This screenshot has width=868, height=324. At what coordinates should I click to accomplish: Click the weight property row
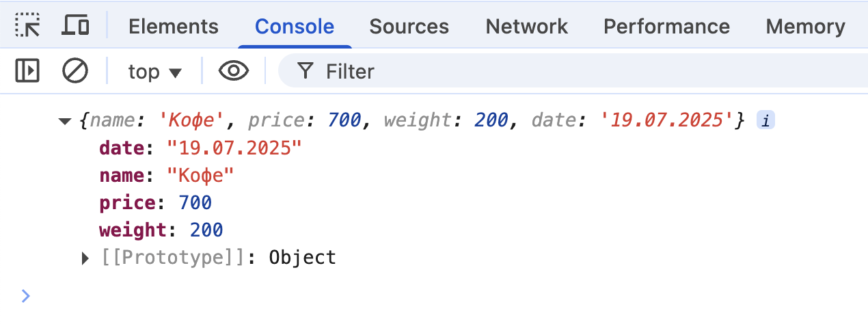click(x=161, y=230)
